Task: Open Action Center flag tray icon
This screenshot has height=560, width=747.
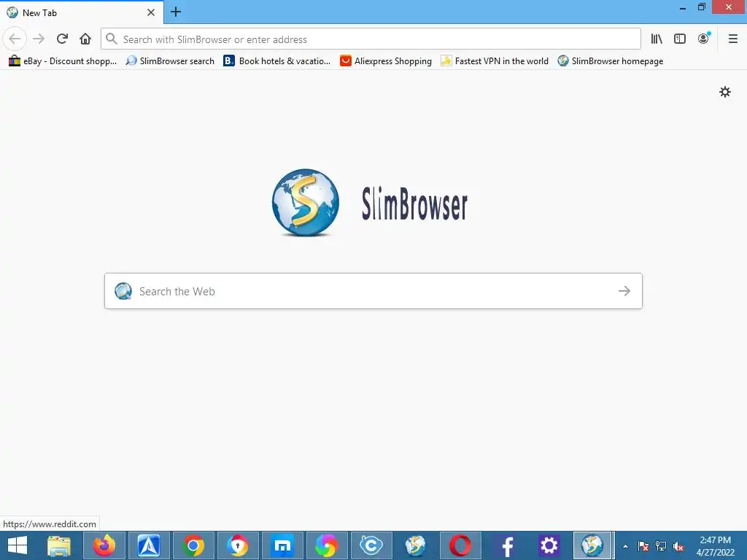Action: tap(643, 546)
